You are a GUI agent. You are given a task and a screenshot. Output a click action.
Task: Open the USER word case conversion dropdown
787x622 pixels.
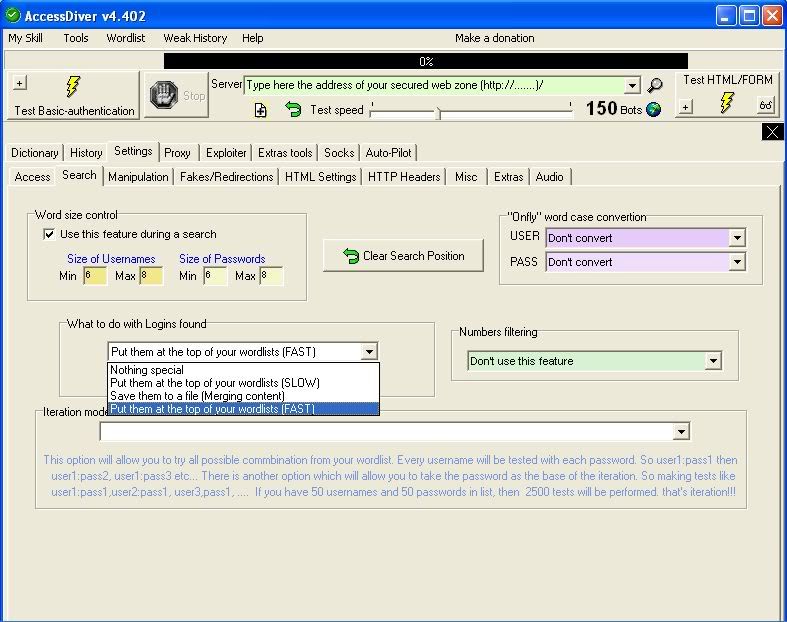coord(737,237)
